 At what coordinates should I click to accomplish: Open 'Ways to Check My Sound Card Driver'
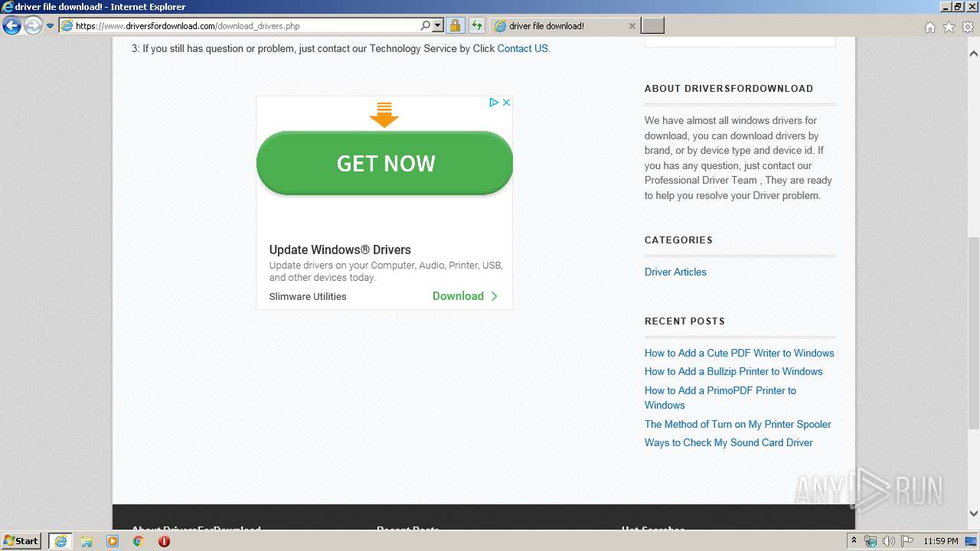pos(729,442)
